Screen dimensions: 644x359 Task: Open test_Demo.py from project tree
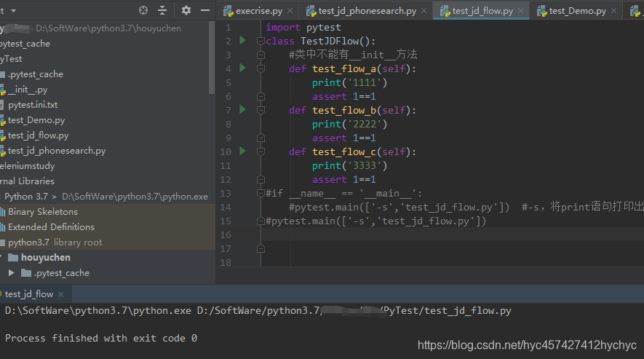36,120
